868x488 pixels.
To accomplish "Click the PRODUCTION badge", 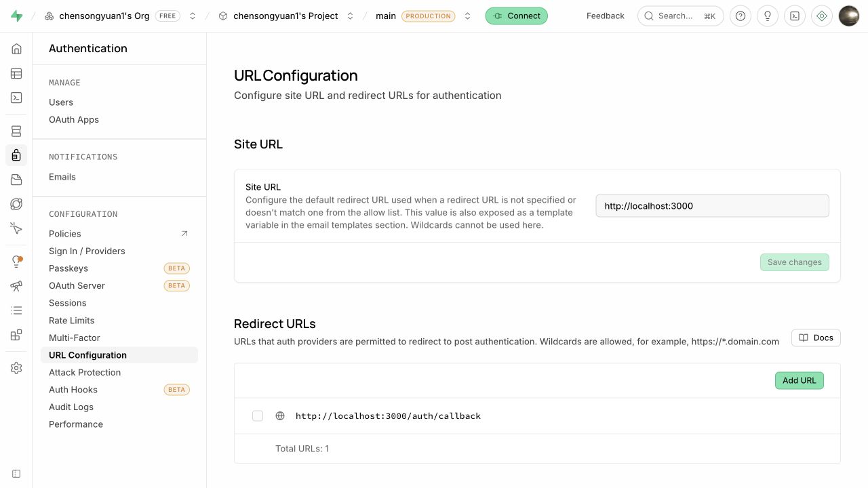I will 429,16.
